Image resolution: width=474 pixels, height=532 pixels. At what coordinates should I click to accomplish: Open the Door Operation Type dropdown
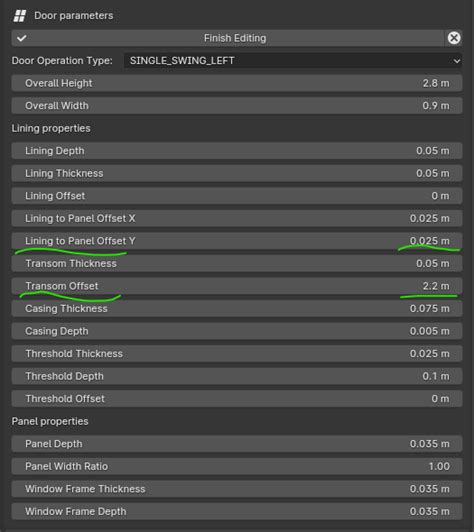coord(293,61)
